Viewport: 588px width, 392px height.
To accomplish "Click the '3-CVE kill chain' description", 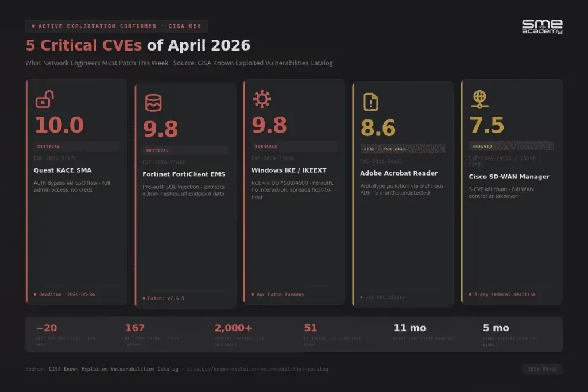I will 501,193.
